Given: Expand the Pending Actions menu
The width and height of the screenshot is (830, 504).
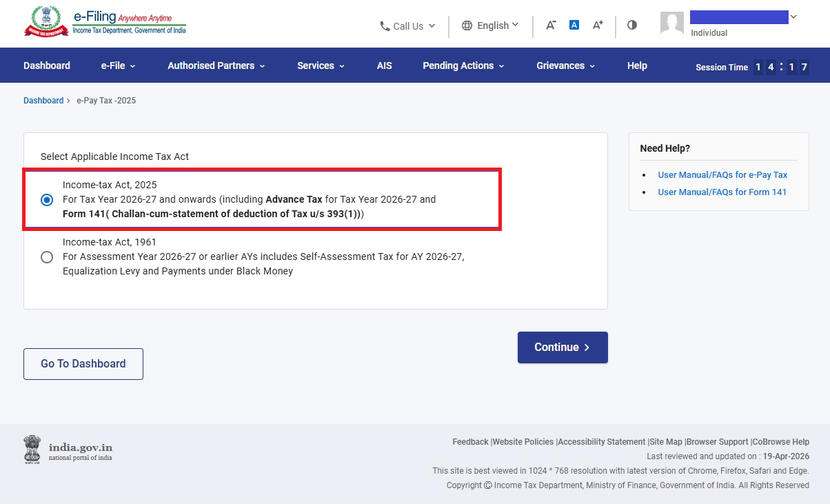Looking at the screenshot, I should point(463,65).
